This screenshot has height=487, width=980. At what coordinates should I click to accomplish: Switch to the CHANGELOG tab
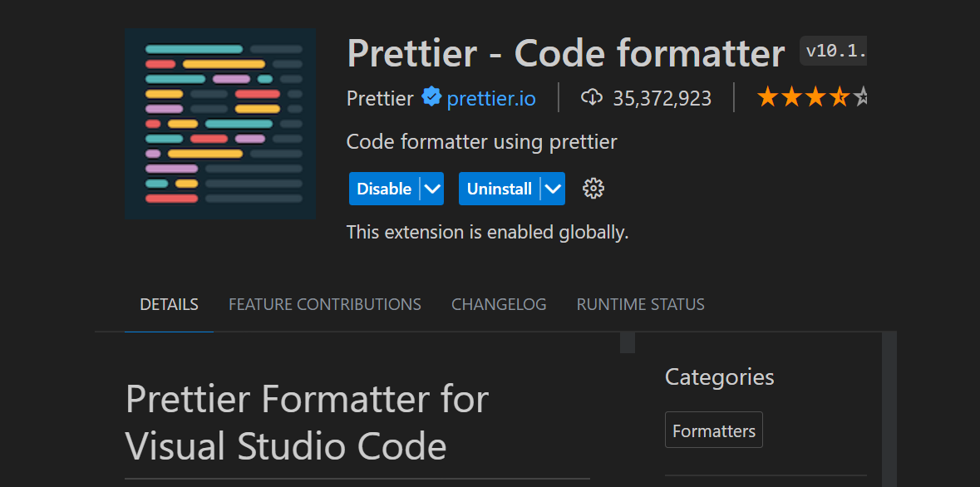pyautogui.click(x=499, y=304)
